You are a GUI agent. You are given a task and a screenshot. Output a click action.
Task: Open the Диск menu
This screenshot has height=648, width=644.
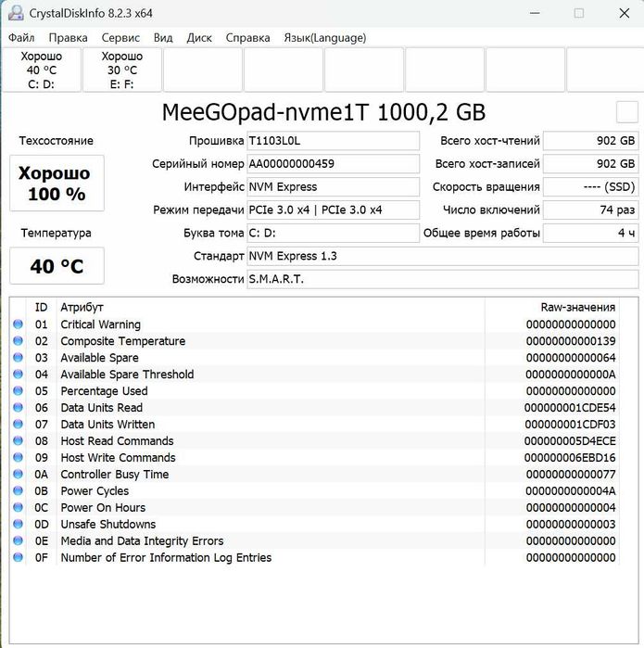[x=199, y=38]
